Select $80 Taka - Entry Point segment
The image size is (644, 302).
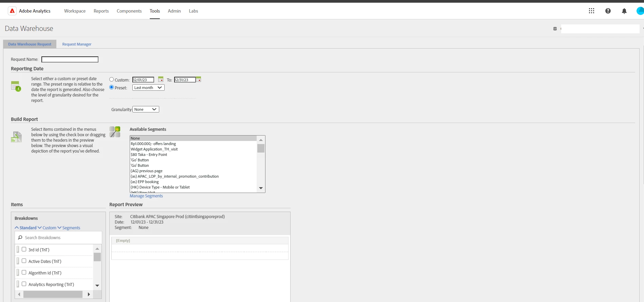(x=194, y=155)
